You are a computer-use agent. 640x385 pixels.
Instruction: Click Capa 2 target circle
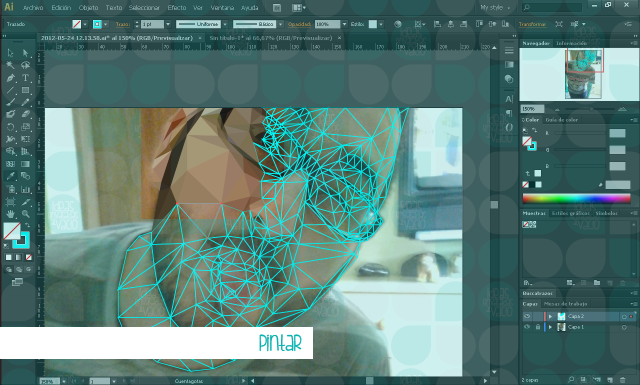[x=624, y=316]
